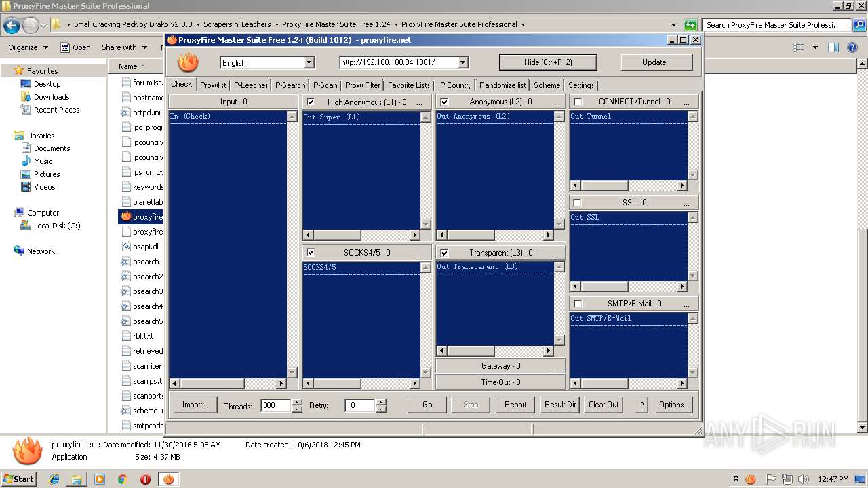Open Pictures library
This screenshot has height=488, width=868.
[x=47, y=174]
